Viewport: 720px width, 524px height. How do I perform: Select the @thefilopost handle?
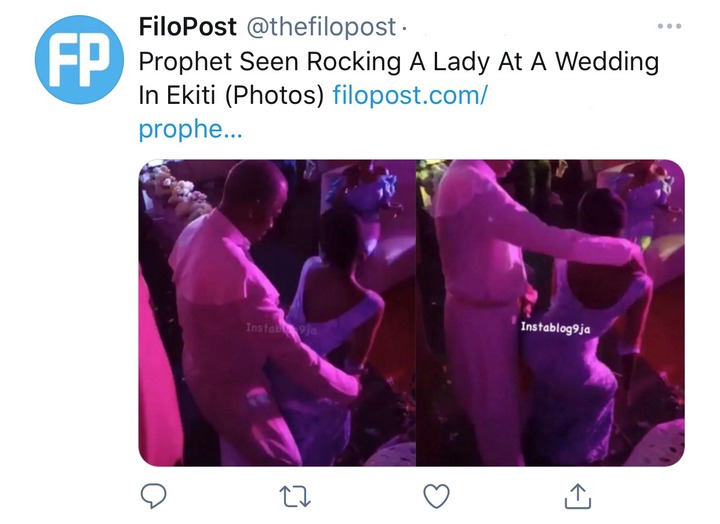pos(321,27)
